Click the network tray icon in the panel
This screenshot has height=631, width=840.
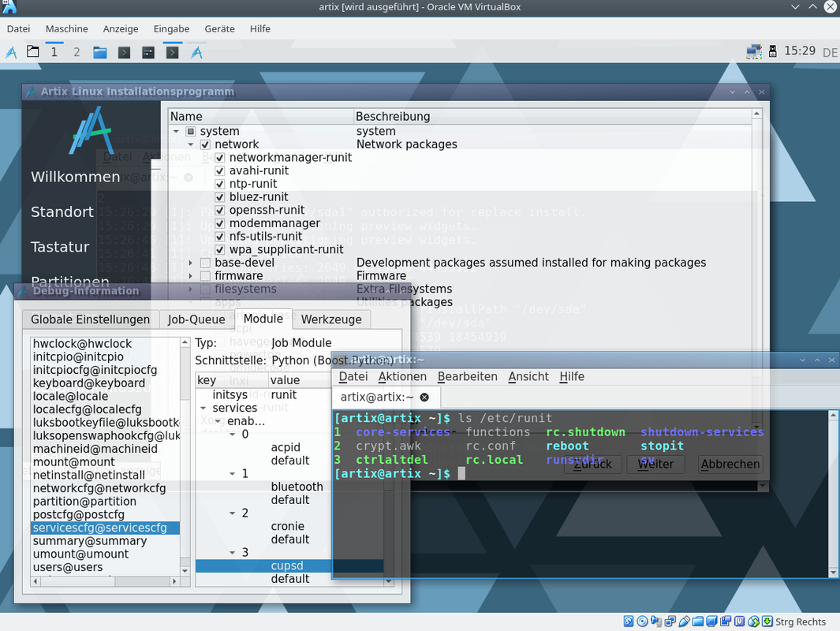click(754, 52)
